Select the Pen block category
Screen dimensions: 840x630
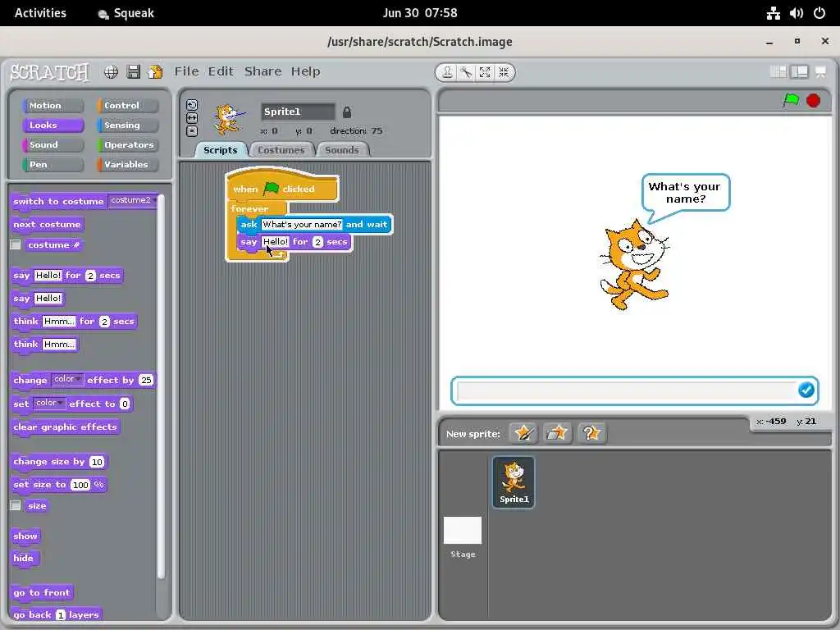(x=52, y=164)
